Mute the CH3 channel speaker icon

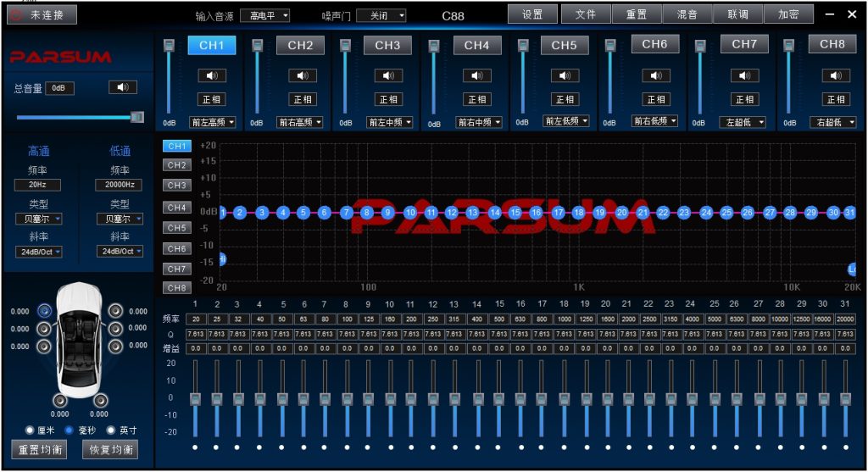coord(388,75)
